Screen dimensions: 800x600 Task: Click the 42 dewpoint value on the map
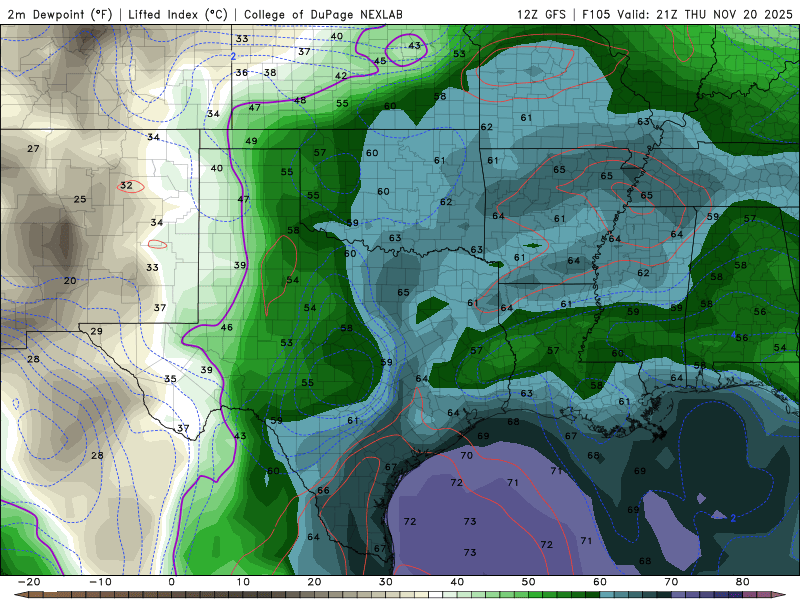(x=341, y=76)
